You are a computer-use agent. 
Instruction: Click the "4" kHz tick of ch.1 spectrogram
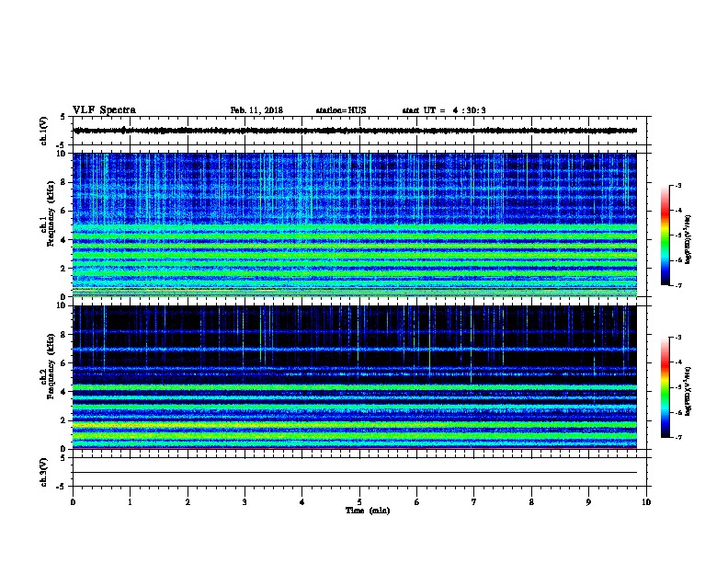(x=64, y=240)
